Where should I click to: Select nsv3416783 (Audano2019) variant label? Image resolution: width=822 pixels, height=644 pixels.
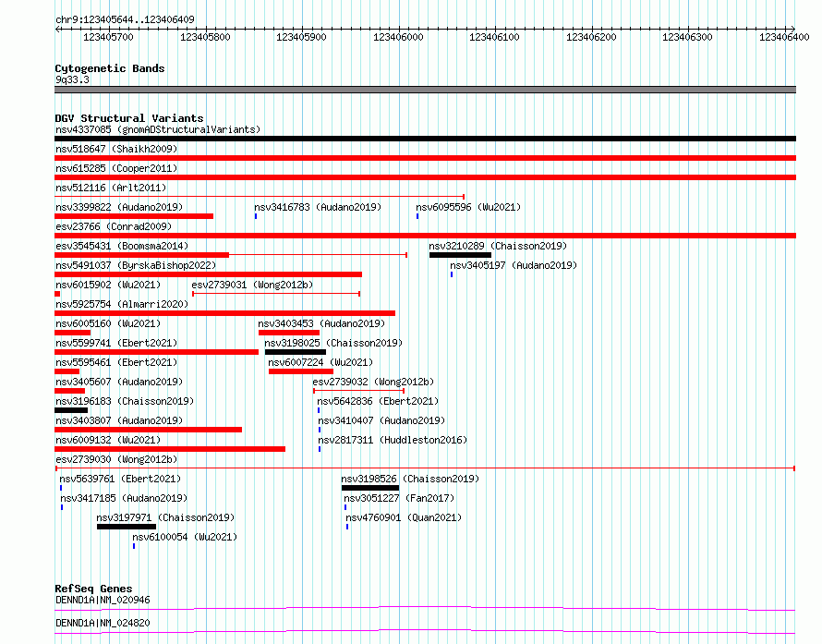coord(318,207)
